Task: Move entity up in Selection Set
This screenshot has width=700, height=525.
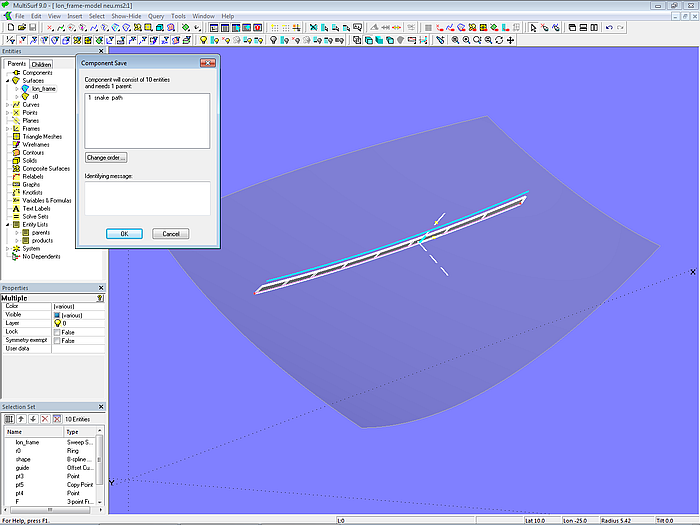Action: 20,419
